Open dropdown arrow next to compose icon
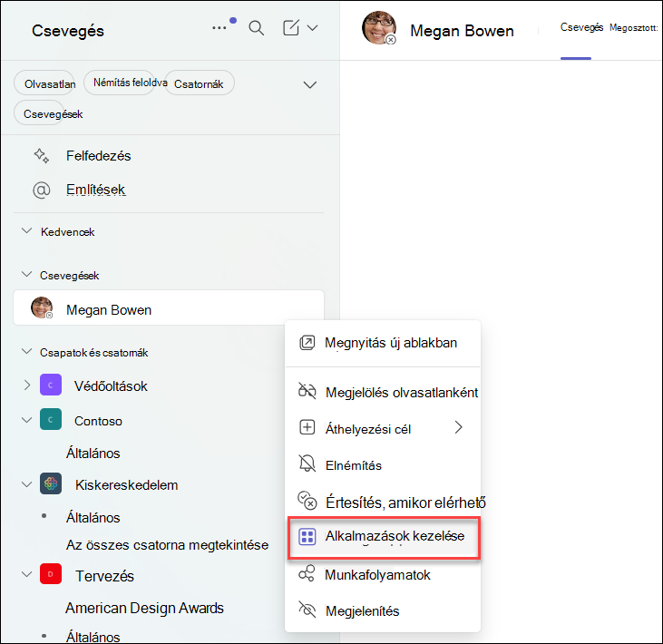The width and height of the screenshot is (663, 644). coord(313,28)
